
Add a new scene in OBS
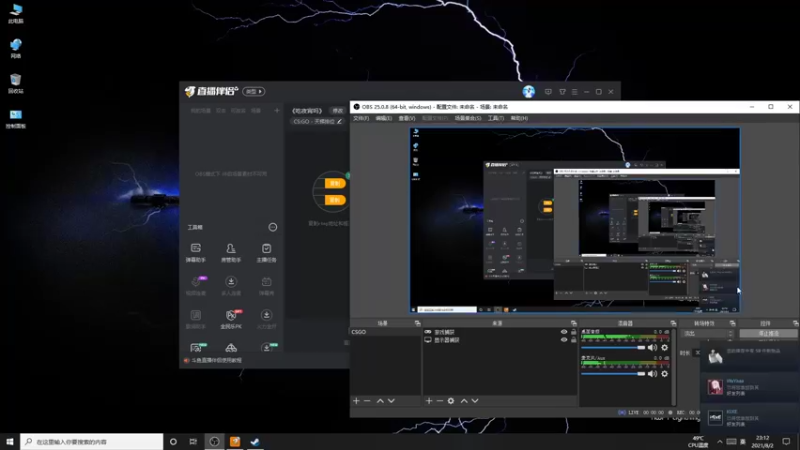[x=356, y=401]
